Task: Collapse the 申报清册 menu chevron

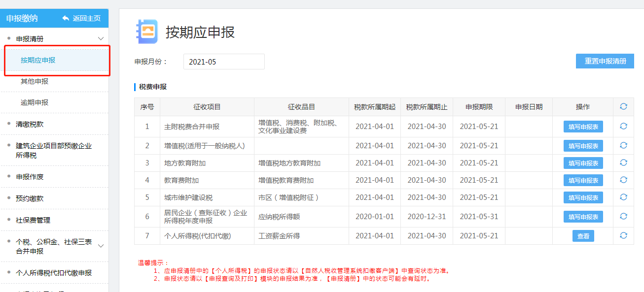Action: click(x=101, y=38)
